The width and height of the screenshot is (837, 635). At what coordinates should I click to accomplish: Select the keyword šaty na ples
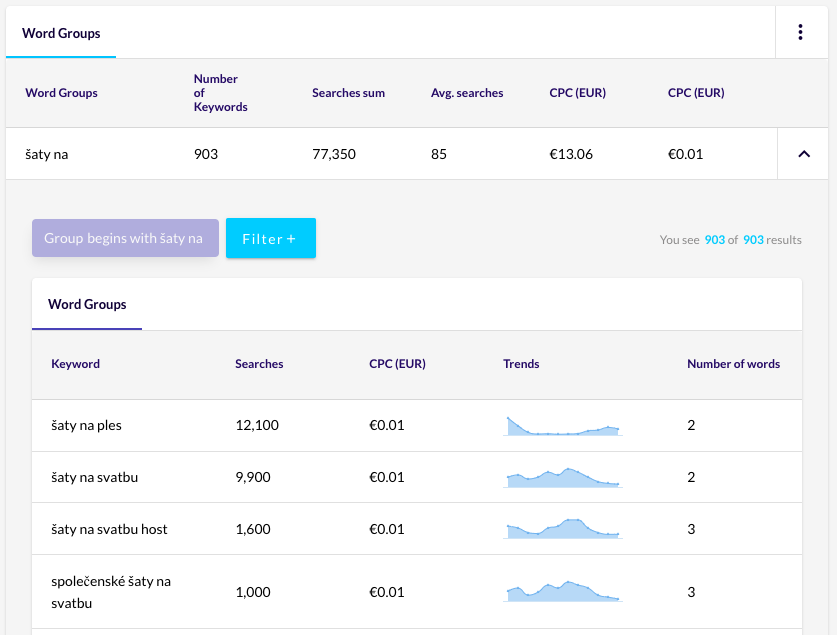click(86, 425)
